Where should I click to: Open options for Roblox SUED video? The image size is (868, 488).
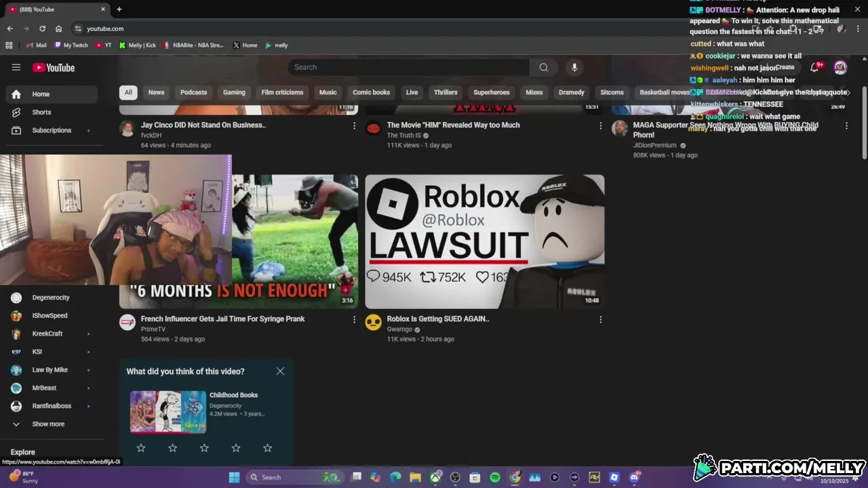(x=600, y=319)
